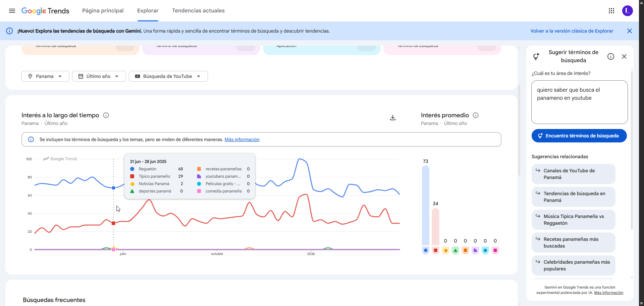644x306 pixels.
Task: Select suggestion Recetas panameñas más buscadas
Action: 573,243
